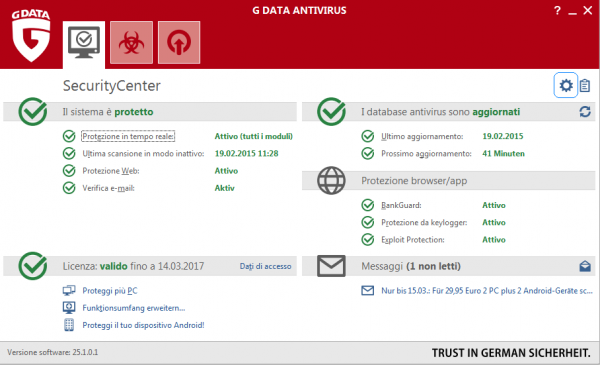
Task: Click 'Versione software: 25.1.0.1' in status bar
Action: [52, 352]
